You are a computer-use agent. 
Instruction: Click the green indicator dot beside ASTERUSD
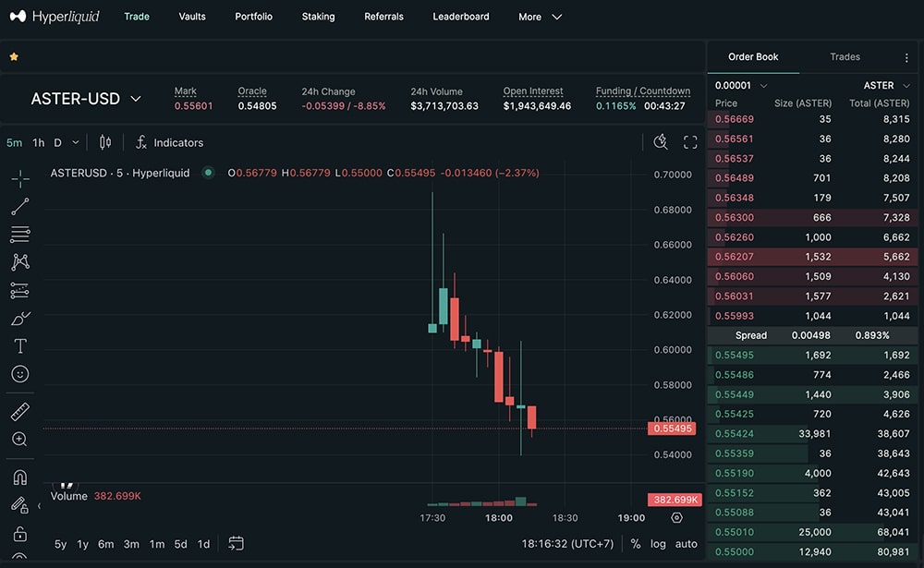click(208, 173)
